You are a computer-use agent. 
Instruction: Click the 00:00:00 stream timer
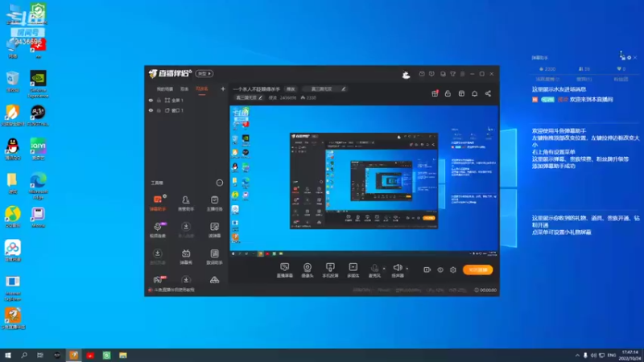click(x=485, y=290)
